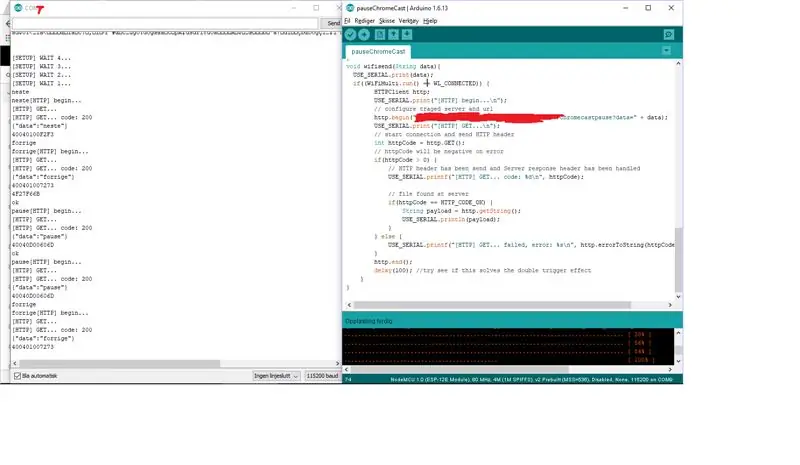Click the comment '// httpCode will be negative on error'
The height and width of the screenshot is (465, 800).
[x=439, y=151]
